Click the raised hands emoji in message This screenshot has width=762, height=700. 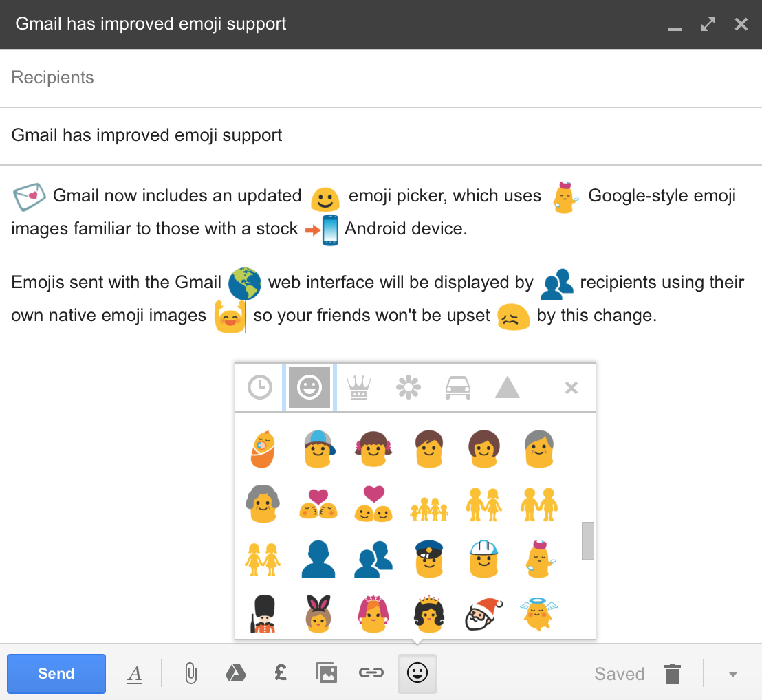tap(230, 317)
